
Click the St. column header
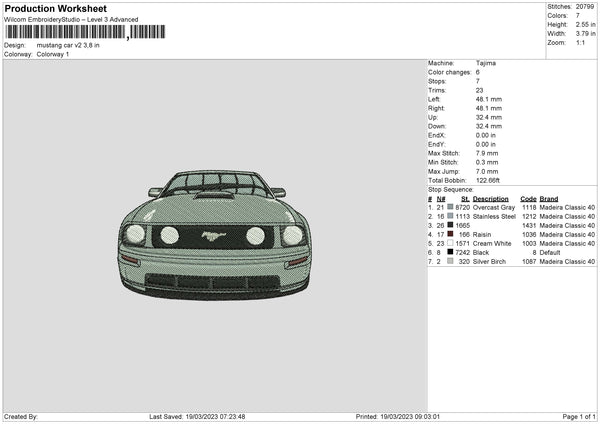click(x=465, y=199)
